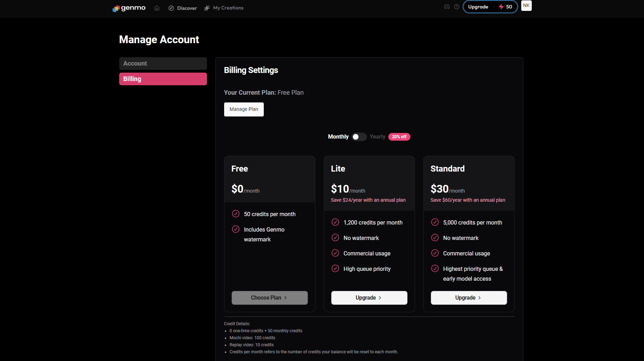Go to the Home icon

[x=157, y=8]
